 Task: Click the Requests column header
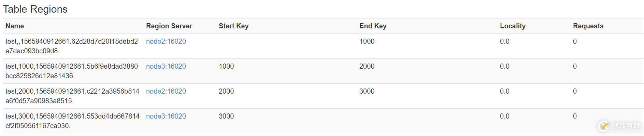(588, 26)
